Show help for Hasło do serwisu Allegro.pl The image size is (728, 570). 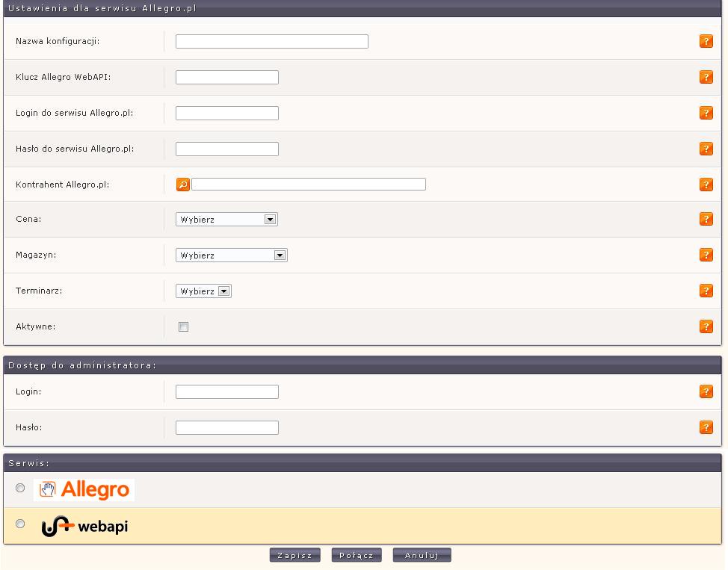tap(706, 149)
